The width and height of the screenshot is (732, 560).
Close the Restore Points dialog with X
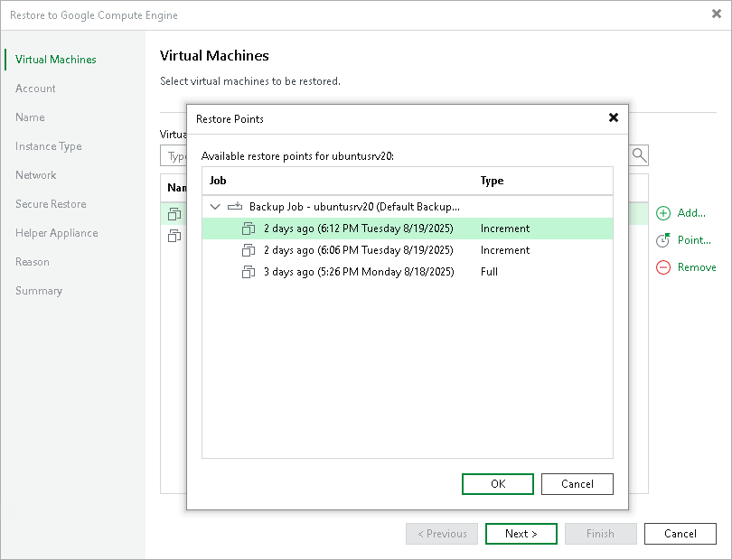coord(614,117)
